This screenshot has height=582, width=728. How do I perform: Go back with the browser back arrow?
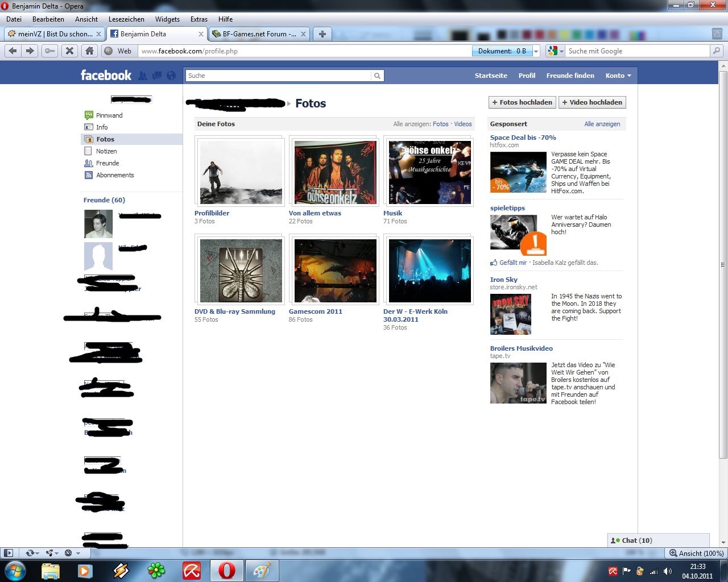coord(13,51)
